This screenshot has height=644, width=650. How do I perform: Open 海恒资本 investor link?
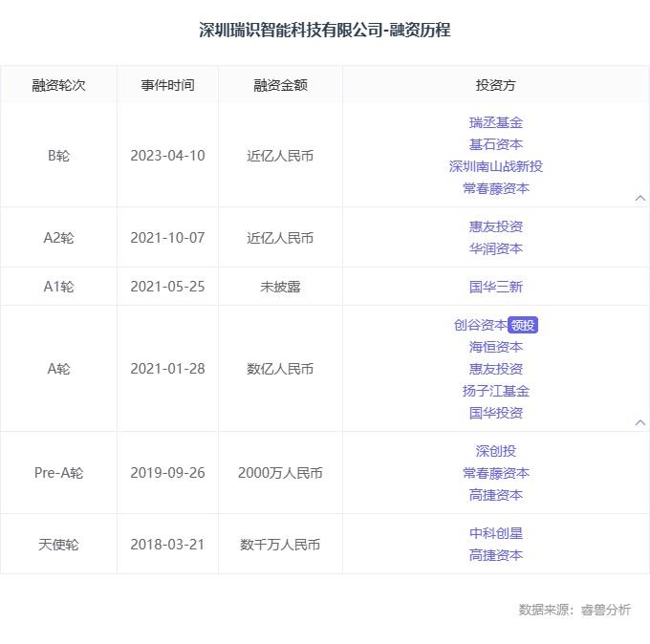click(x=496, y=347)
